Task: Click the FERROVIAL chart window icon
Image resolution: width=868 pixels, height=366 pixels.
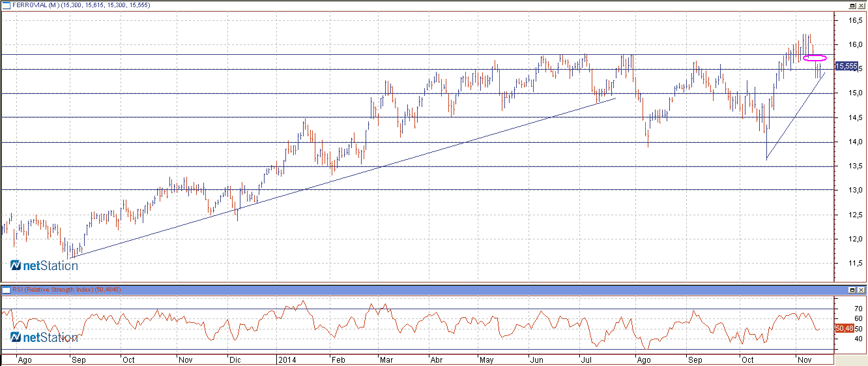Action: tap(7, 5)
